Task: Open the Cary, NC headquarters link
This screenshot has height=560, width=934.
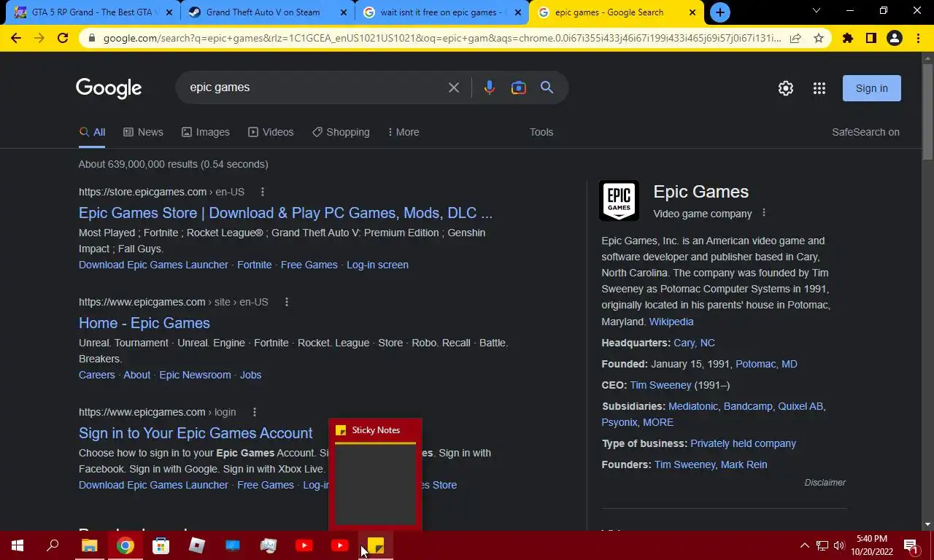Action: point(694,343)
